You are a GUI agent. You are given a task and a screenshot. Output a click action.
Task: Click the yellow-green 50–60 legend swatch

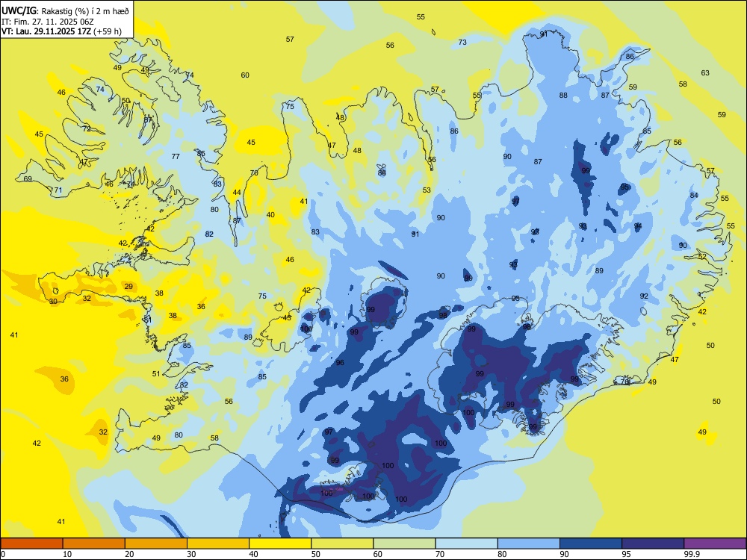(x=342, y=544)
